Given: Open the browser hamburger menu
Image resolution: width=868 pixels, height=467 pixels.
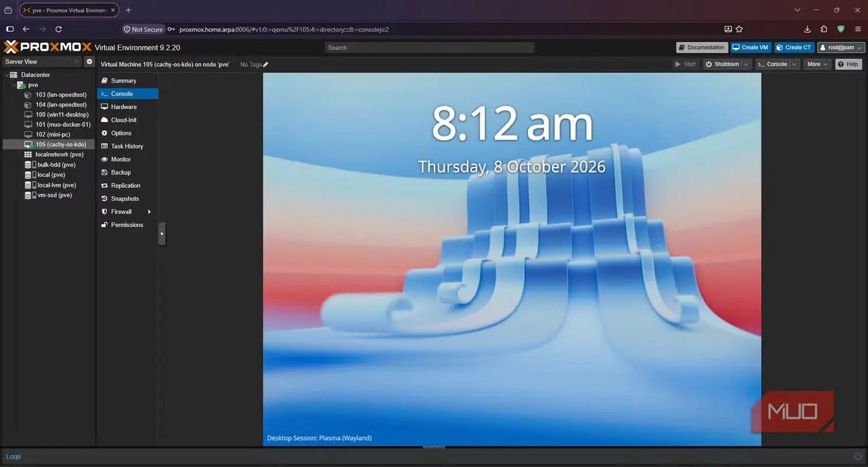Looking at the screenshot, I should [858, 29].
